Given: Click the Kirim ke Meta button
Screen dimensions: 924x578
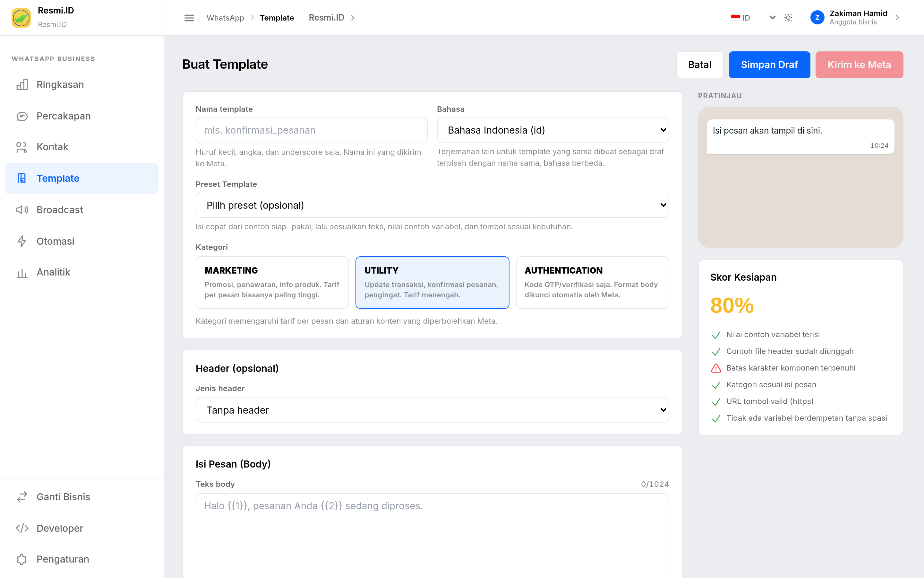Looking at the screenshot, I should [x=859, y=65].
